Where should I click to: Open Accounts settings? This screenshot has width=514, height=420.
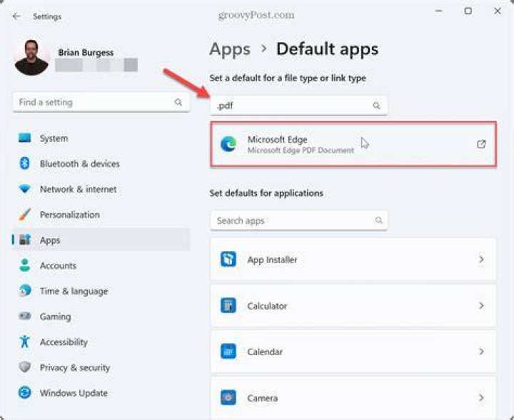click(x=101, y=265)
